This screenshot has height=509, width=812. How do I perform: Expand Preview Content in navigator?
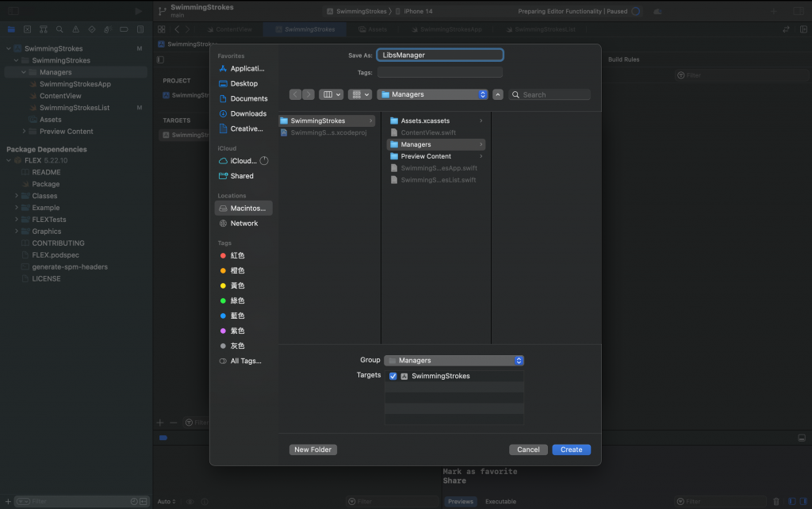pyautogui.click(x=23, y=131)
